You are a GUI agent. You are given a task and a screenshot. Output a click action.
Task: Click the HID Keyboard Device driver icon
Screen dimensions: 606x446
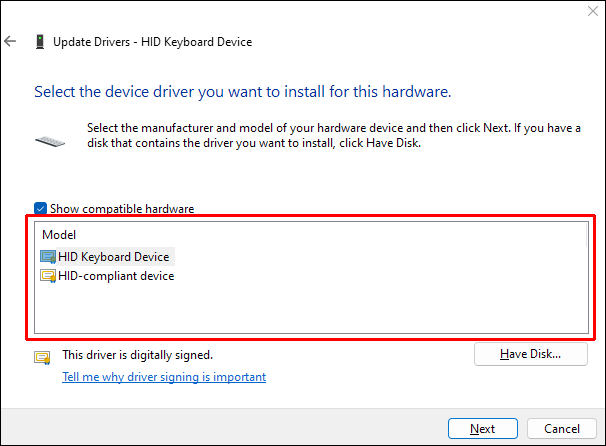[48, 257]
